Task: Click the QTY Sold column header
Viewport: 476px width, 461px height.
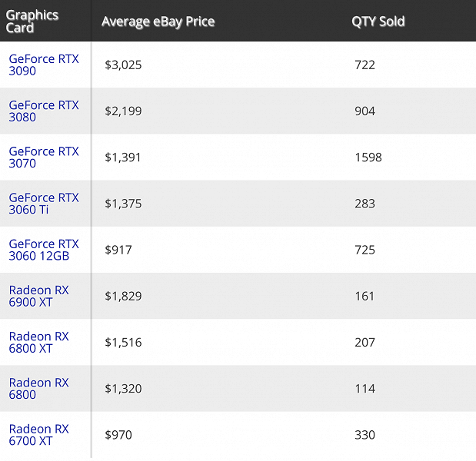Action: 378,21
